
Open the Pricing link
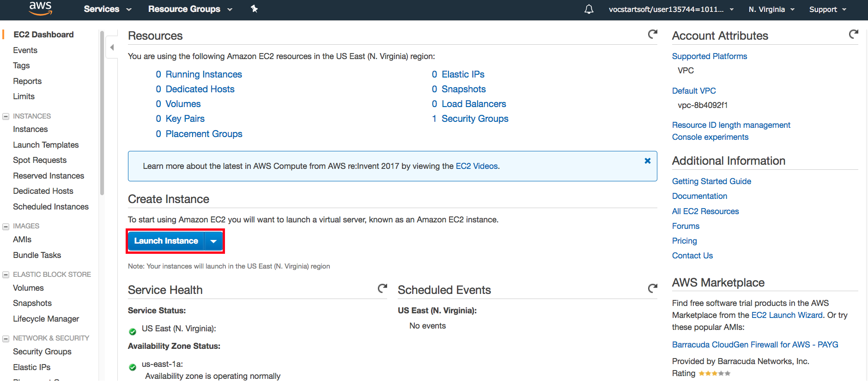tap(684, 241)
